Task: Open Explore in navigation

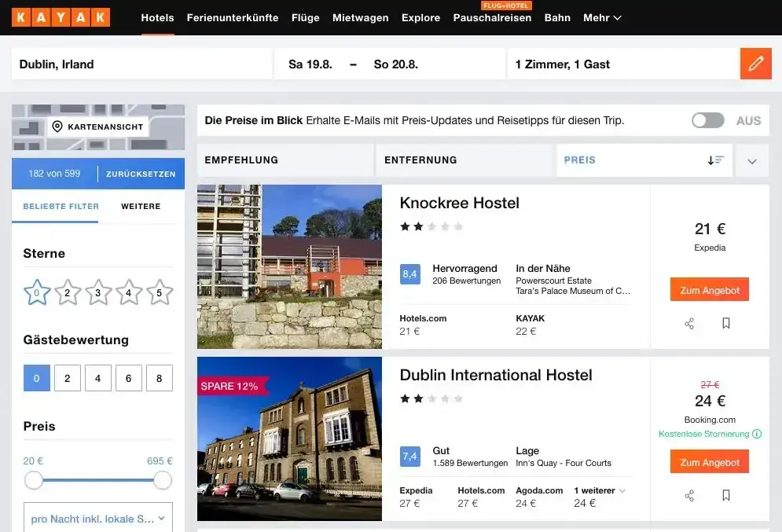Action: (421, 17)
